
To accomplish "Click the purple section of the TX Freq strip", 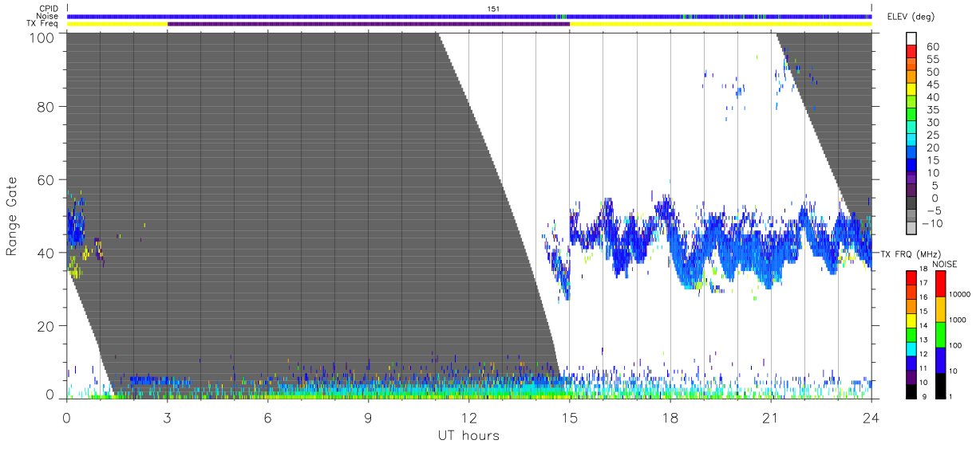I will click(369, 24).
